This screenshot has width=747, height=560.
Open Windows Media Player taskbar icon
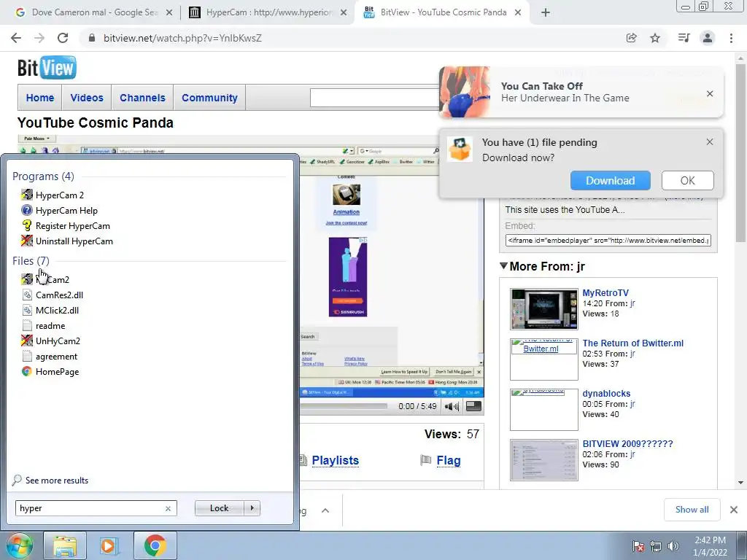coord(109,545)
